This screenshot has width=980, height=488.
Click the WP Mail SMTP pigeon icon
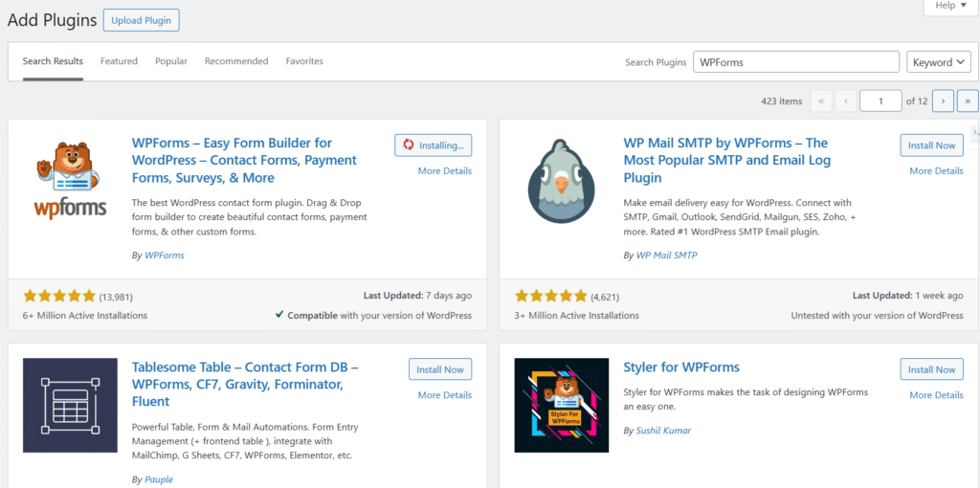(x=561, y=181)
